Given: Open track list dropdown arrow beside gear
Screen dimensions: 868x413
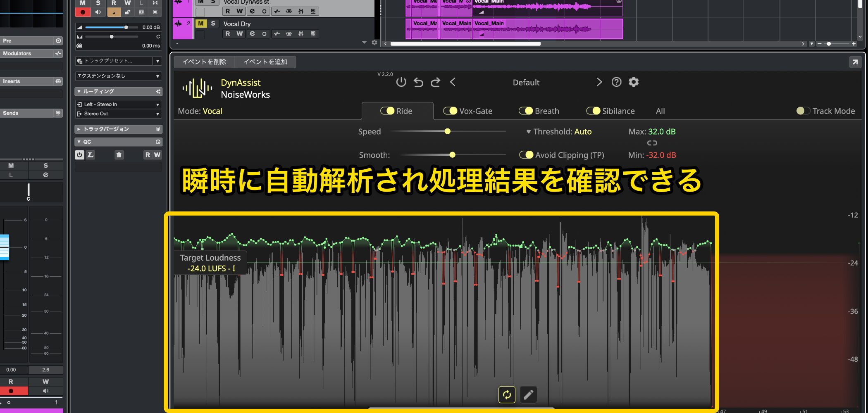Looking at the screenshot, I should point(364,43).
